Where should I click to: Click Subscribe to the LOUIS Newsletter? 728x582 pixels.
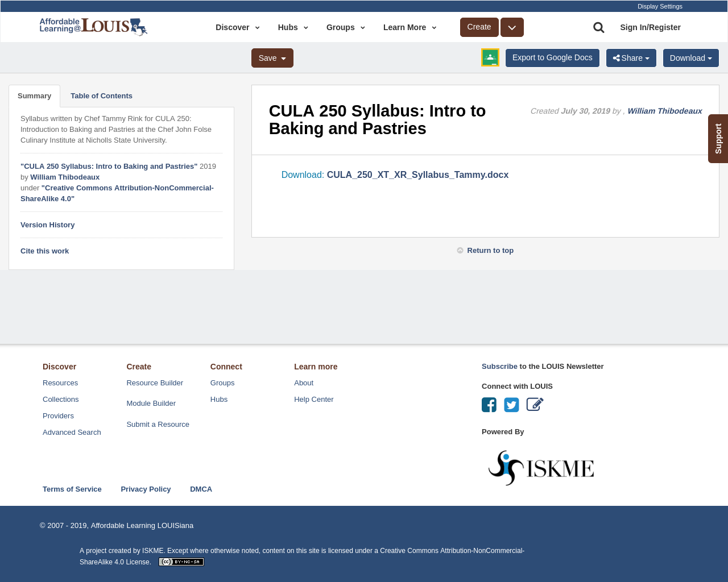pos(499,367)
